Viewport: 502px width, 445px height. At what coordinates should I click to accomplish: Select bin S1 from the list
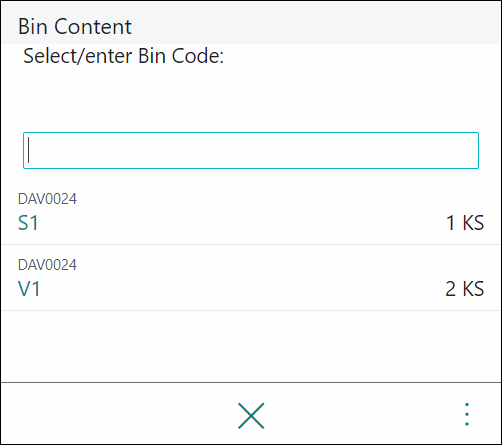click(28, 223)
